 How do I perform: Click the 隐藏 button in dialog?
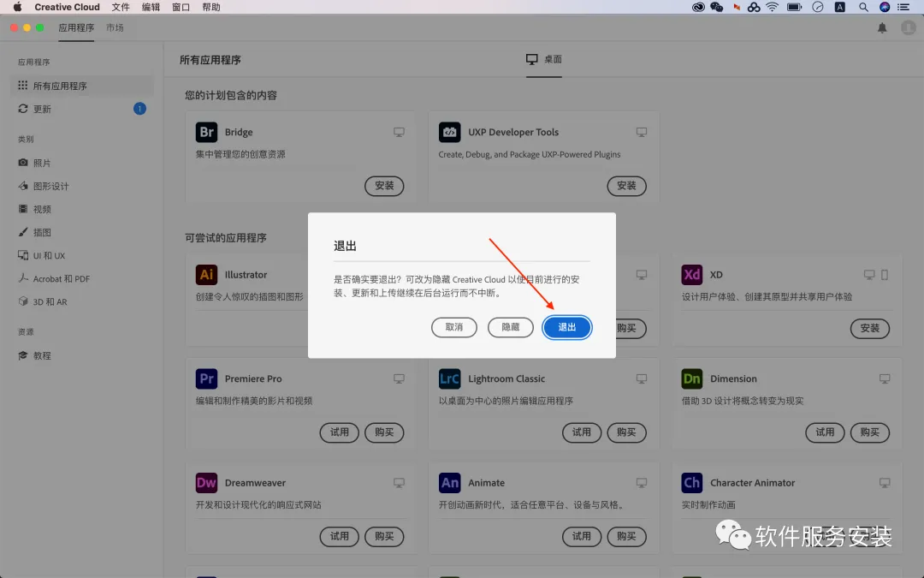(x=511, y=327)
